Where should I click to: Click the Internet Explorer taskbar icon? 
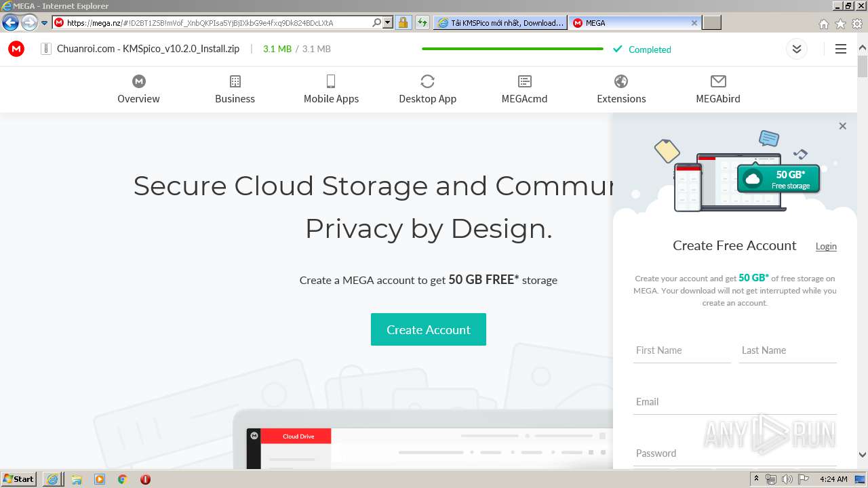52,479
